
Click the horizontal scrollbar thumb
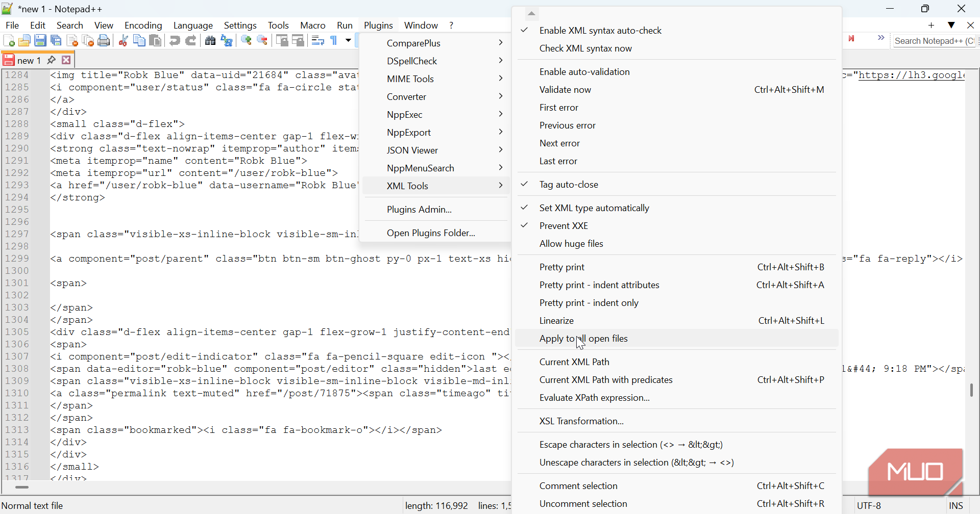pyautogui.click(x=22, y=487)
